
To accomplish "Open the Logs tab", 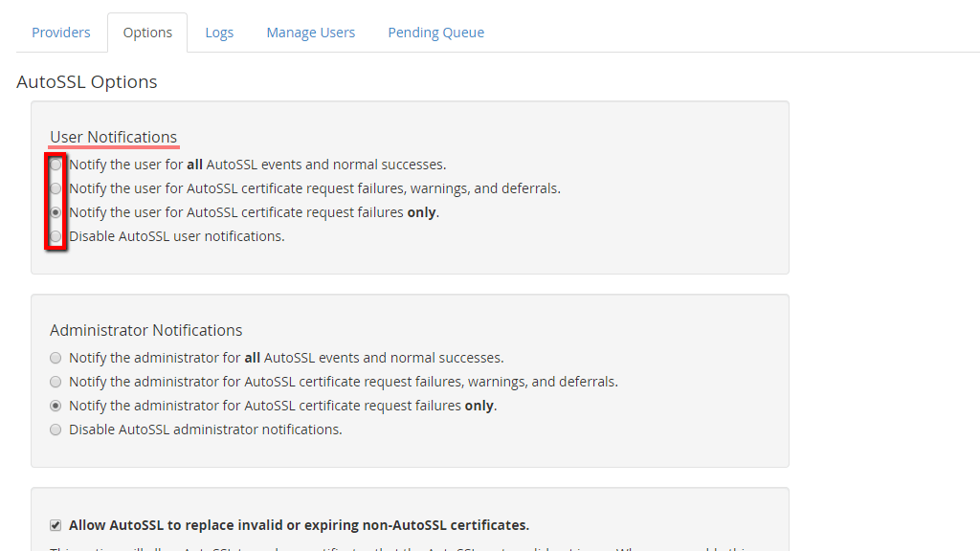I will coord(219,32).
